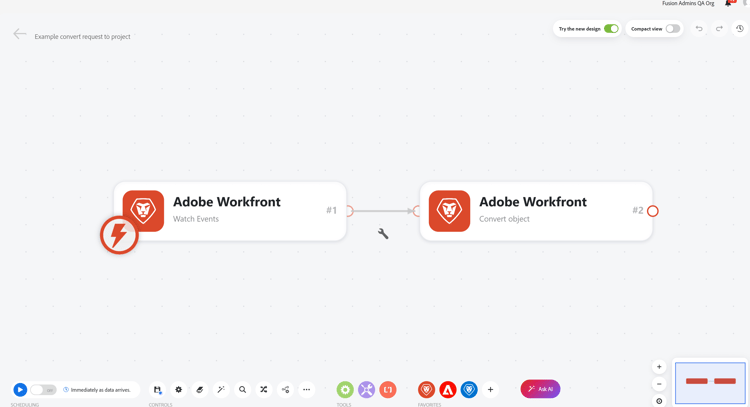Enable the Compact view switch
This screenshot has width=750, height=407.
(673, 29)
